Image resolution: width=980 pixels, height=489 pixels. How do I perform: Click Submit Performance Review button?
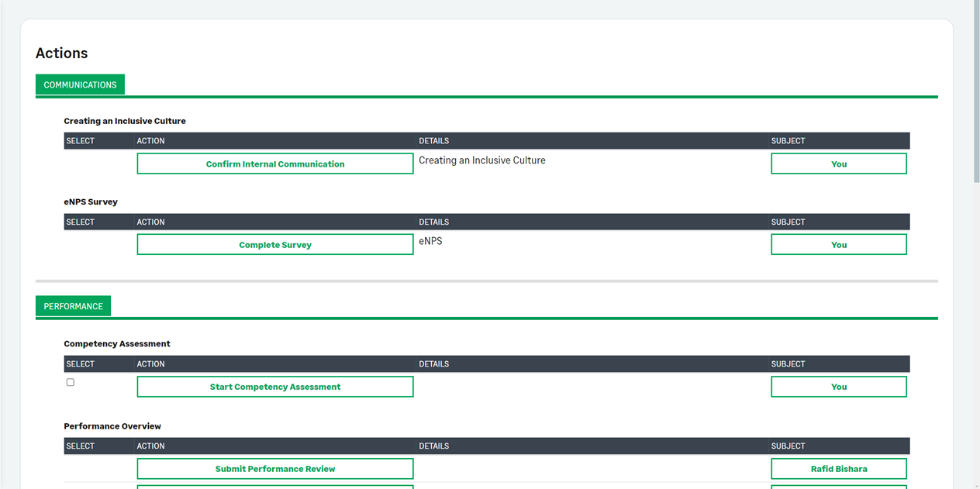click(x=275, y=469)
